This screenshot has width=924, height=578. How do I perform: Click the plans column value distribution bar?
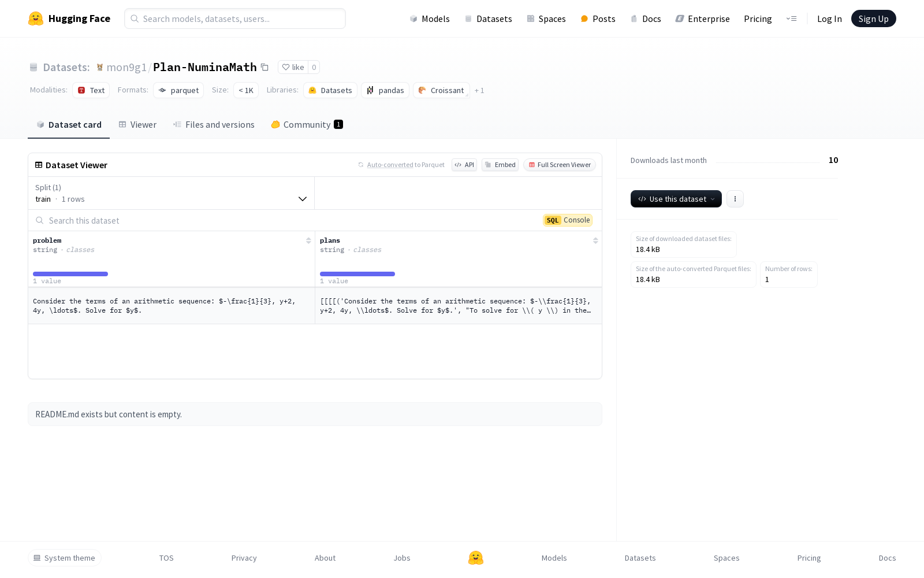coord(357,274)
